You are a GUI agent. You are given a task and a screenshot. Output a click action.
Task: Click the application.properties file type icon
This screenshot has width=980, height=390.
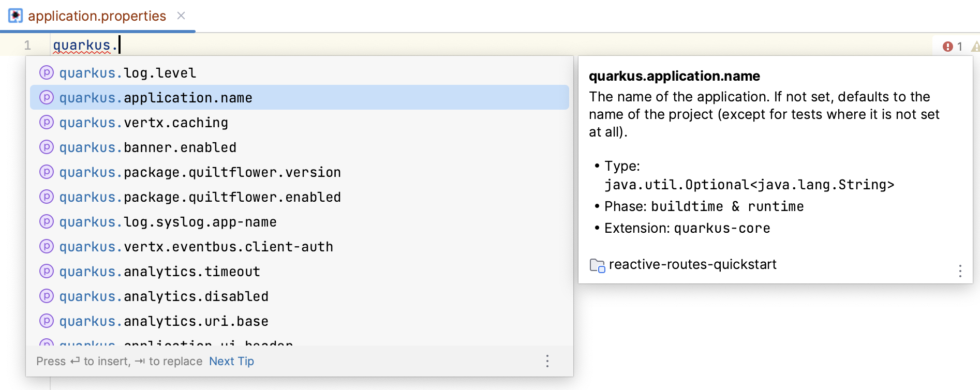(x=16, y=16)
